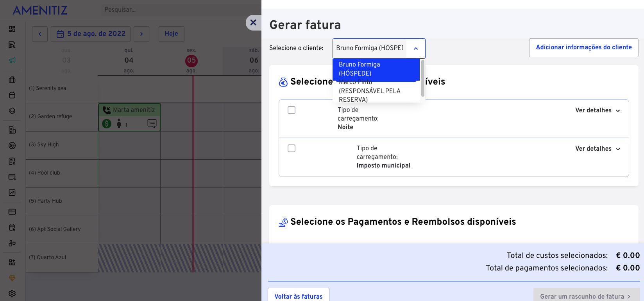Open the settings gear sidebar icon

12,294
